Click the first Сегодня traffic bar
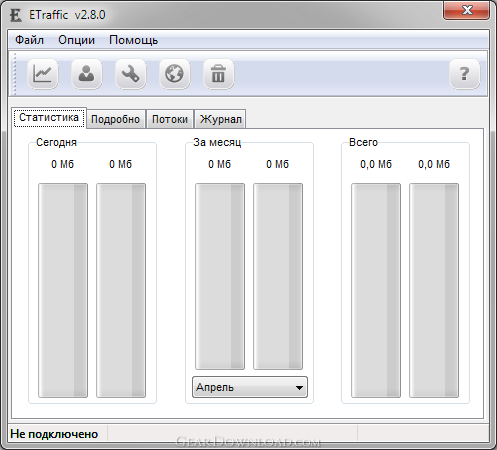The width and height of the screenshot is (497, 450). point(63,290)
